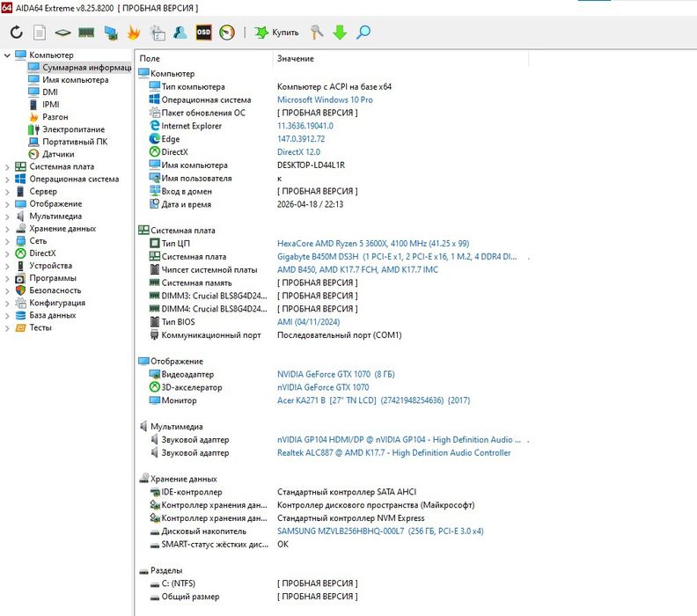Select Суммарная информация in the tree
Viewport: 697px width, 616px height.
pos(79,68)
